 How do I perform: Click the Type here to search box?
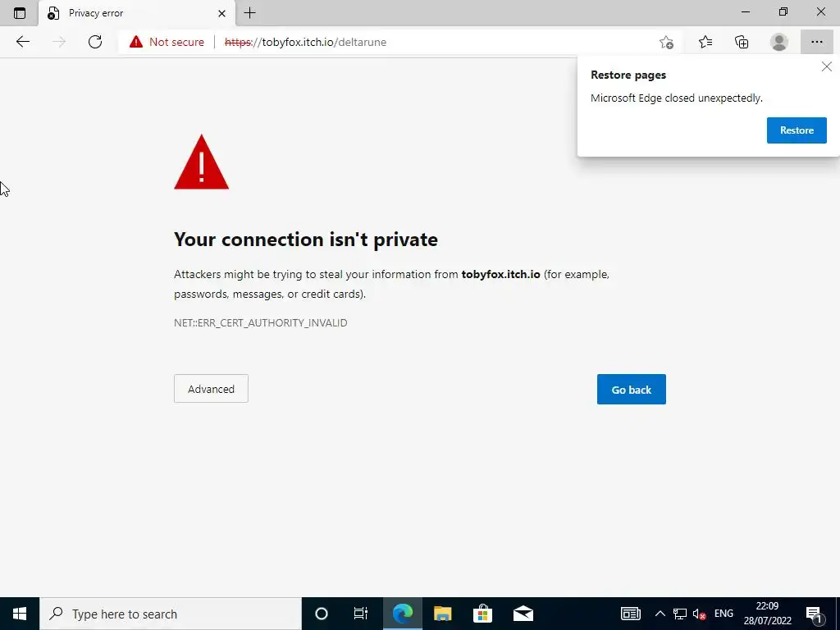click(x=171, y=614)
